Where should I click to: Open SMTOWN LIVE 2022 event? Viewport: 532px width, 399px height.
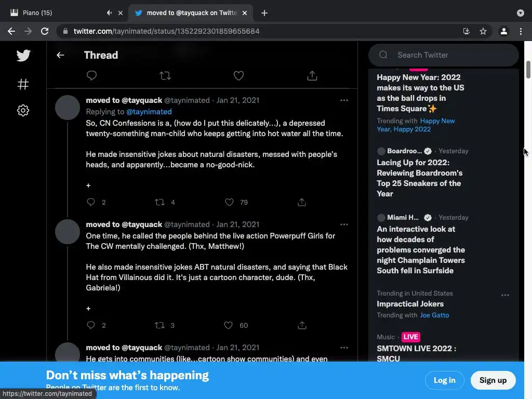(416, 353)
